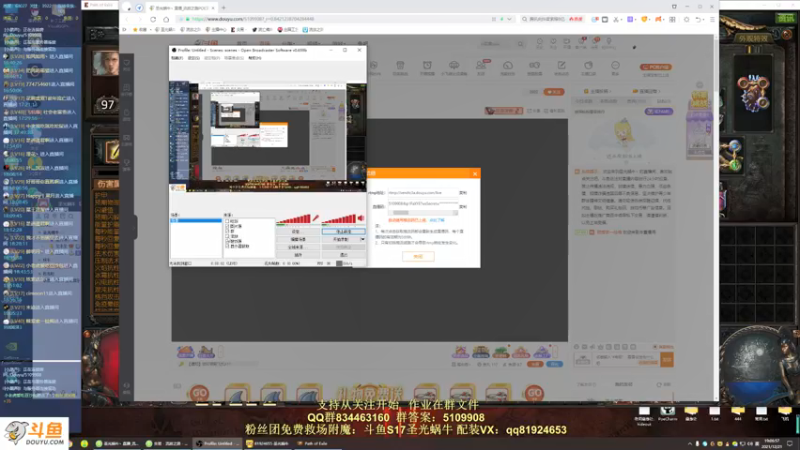
Task: Toggle the second source checkbox in OBS
Action: [227, 226]
